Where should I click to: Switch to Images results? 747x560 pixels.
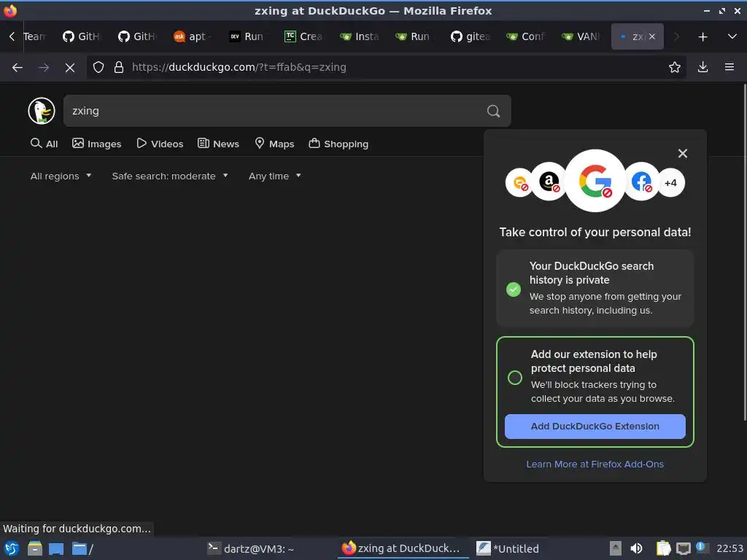click(97, 144)
